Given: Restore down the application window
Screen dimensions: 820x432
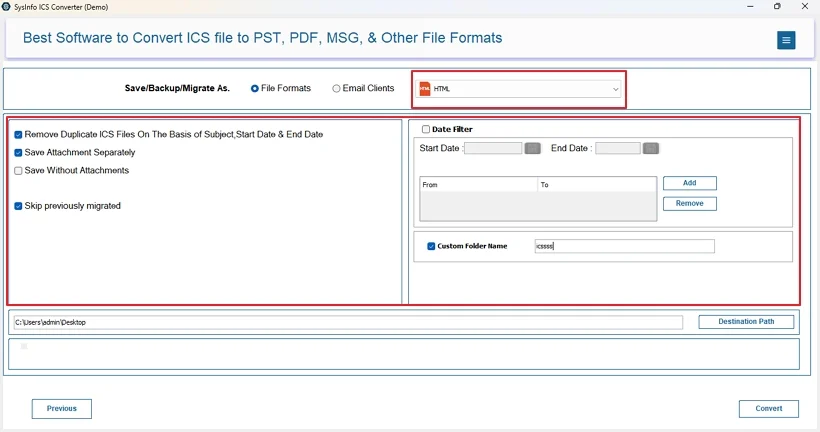Looking at the screenshot, I should click(x=777, y=6).
